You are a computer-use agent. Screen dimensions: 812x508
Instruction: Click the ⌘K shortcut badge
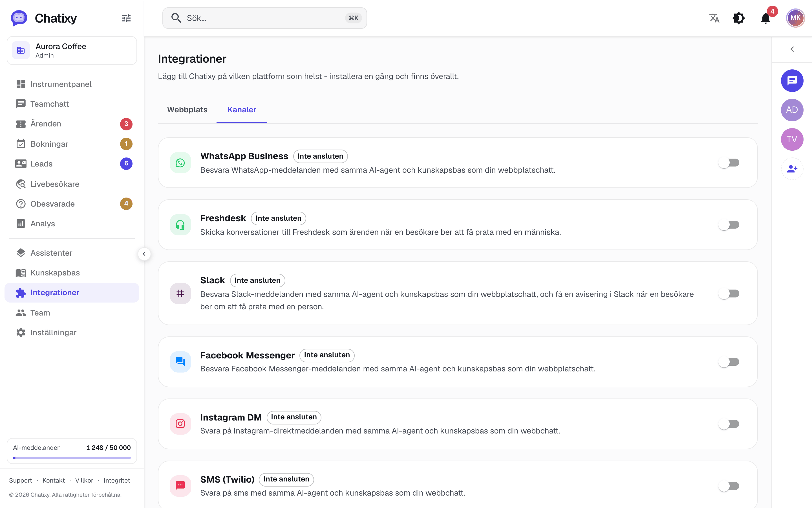[353, 18]
